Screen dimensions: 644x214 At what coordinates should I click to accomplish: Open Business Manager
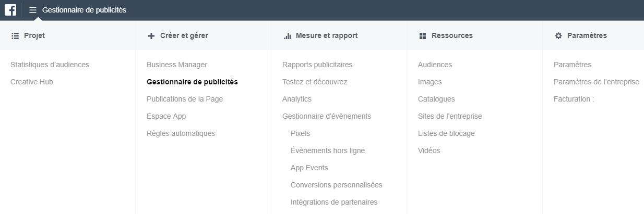(177, 65)
